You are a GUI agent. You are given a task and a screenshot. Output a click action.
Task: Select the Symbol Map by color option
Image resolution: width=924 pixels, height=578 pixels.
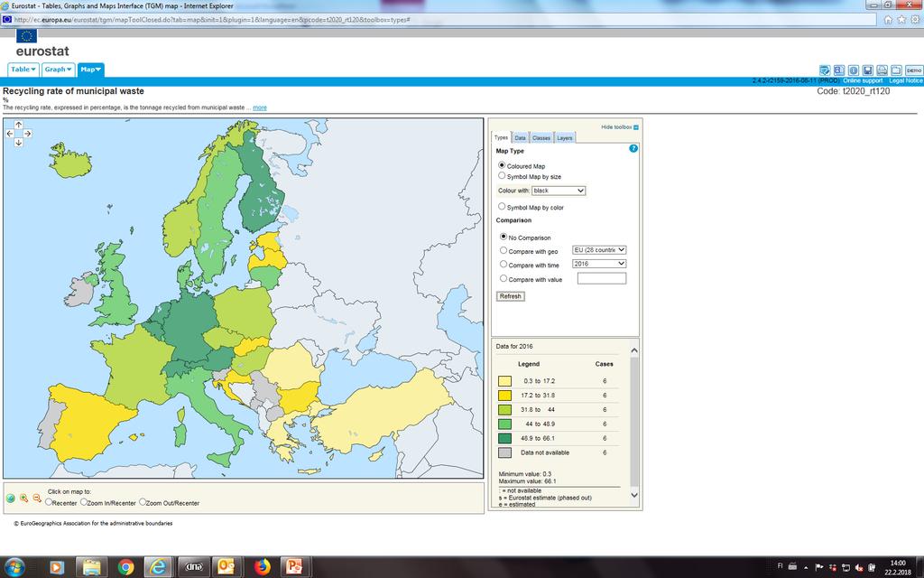[x=502, y=207]
